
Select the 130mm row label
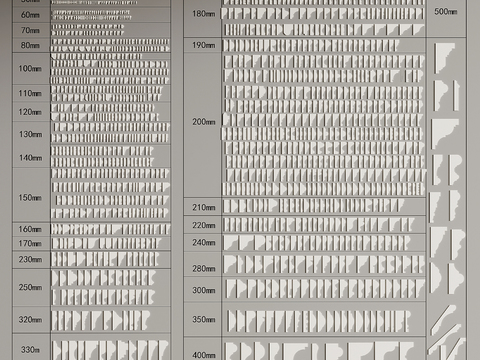tap(30, 134)
